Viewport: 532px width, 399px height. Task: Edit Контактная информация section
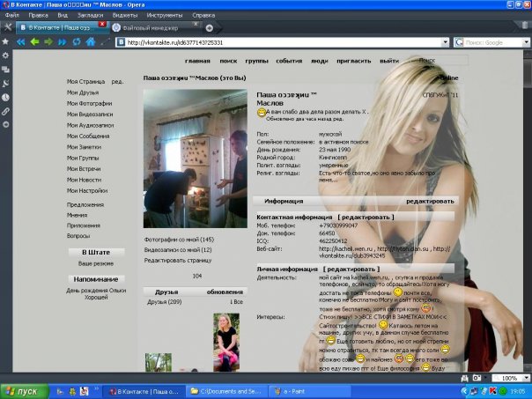[x=366, y=218]
